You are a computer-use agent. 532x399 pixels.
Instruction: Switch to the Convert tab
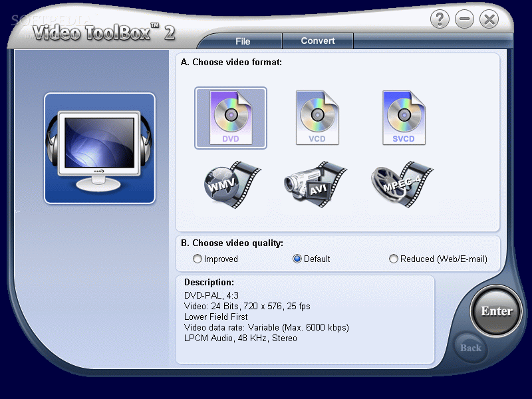[318, 41]
